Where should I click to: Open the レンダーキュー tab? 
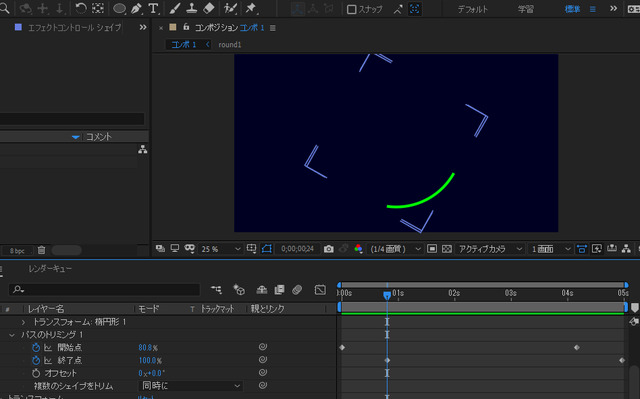coord(50,268)
